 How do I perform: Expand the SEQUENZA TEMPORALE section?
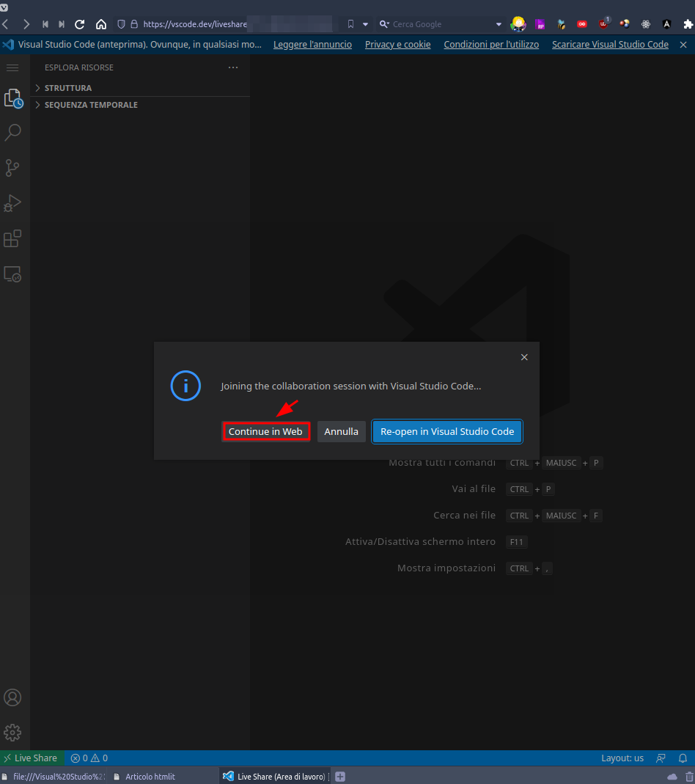91,105
